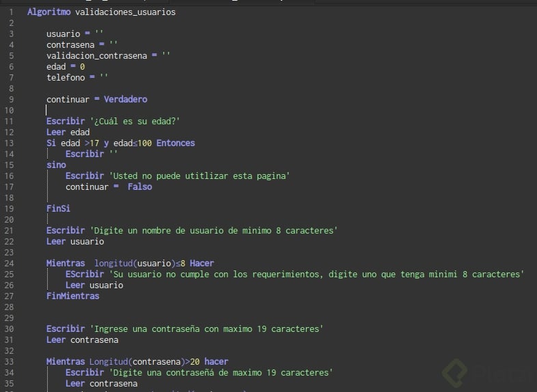Click the 'Entonces' keyword
Image resolution: width=537 pixels, height=392 pixels.
(176, 143)
